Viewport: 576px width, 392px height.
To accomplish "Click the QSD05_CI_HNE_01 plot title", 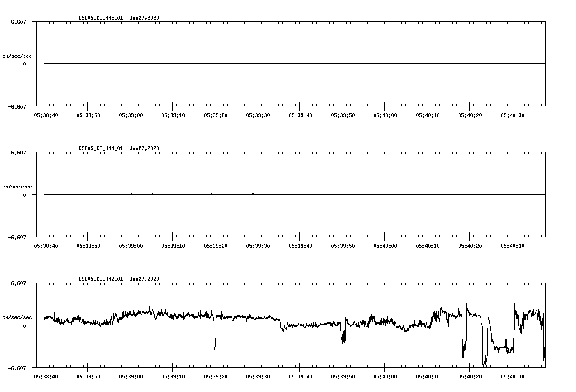I will pyautogui.click(x=101, y=18).
